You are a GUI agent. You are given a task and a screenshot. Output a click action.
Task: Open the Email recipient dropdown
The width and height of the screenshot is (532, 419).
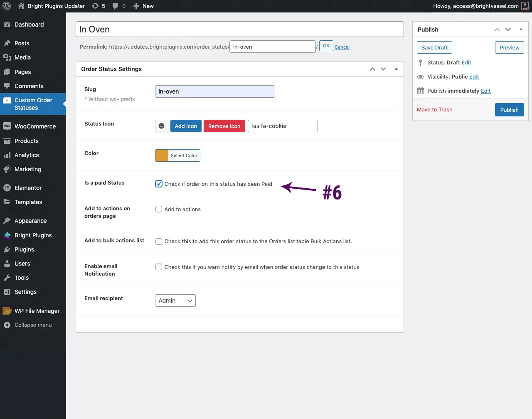[x=175, y=300]
